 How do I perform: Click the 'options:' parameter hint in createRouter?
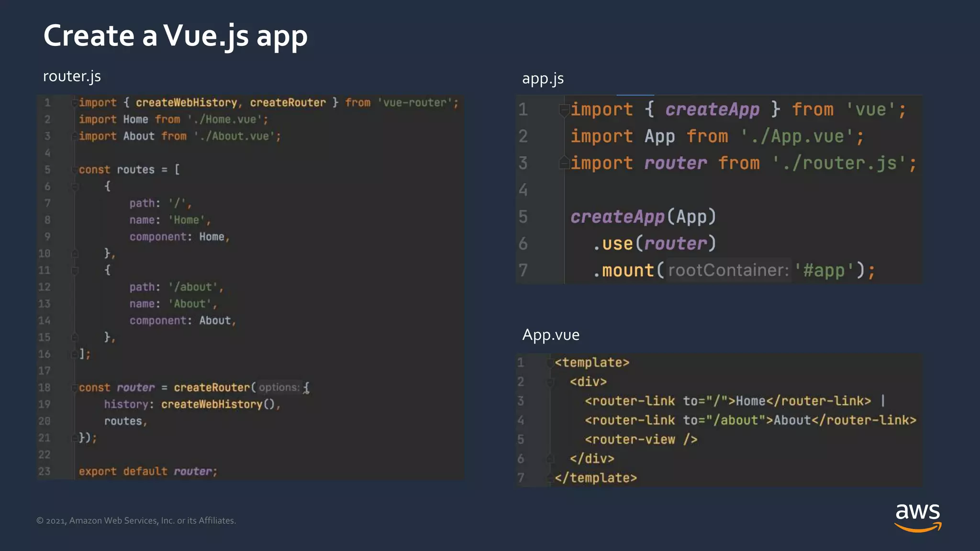tap(279, 387)
